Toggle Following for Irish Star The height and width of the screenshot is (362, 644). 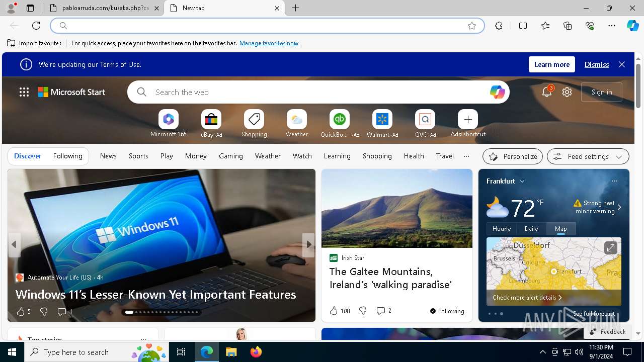(447, 311)
